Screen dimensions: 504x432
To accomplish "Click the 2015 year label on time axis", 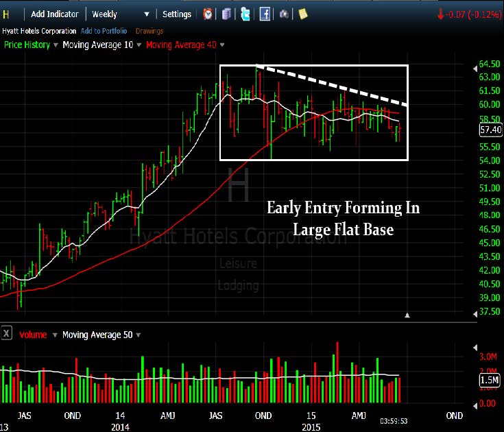I will pos(311,427).
